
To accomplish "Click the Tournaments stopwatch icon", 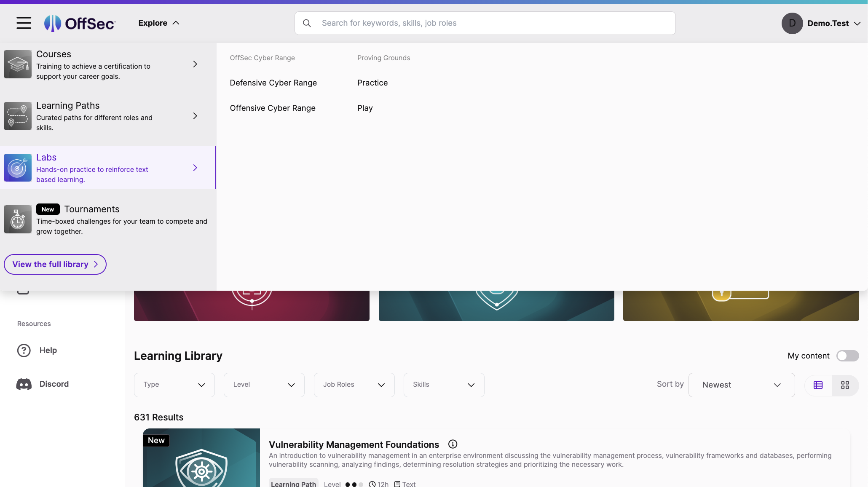I will 17,219.
